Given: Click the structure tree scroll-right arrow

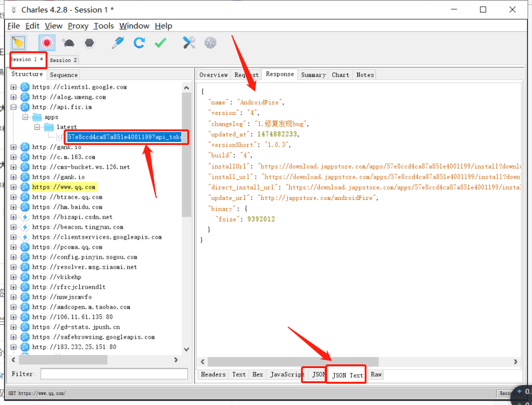Looking at the screenshot, I should click(x=175, y=359).
